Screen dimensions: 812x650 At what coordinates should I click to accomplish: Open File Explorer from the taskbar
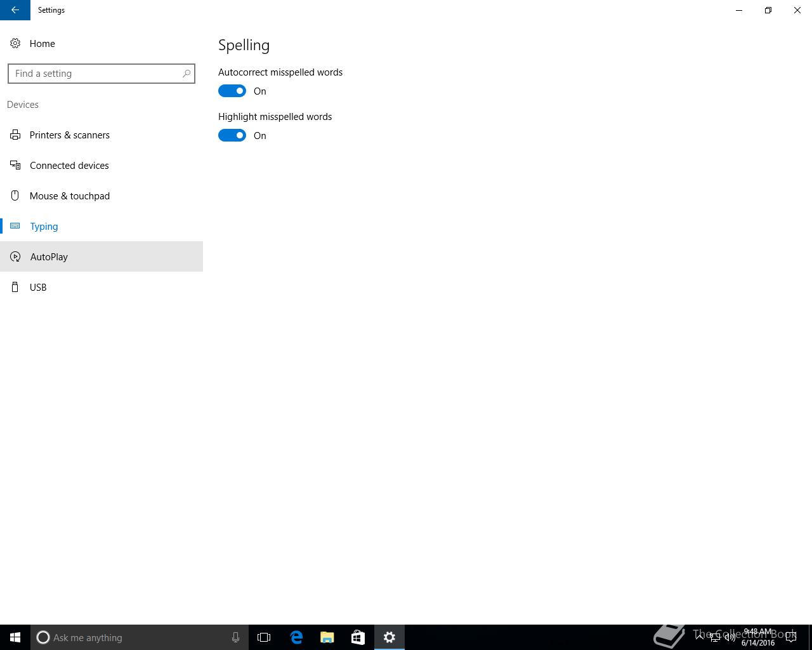pos(327,637)
